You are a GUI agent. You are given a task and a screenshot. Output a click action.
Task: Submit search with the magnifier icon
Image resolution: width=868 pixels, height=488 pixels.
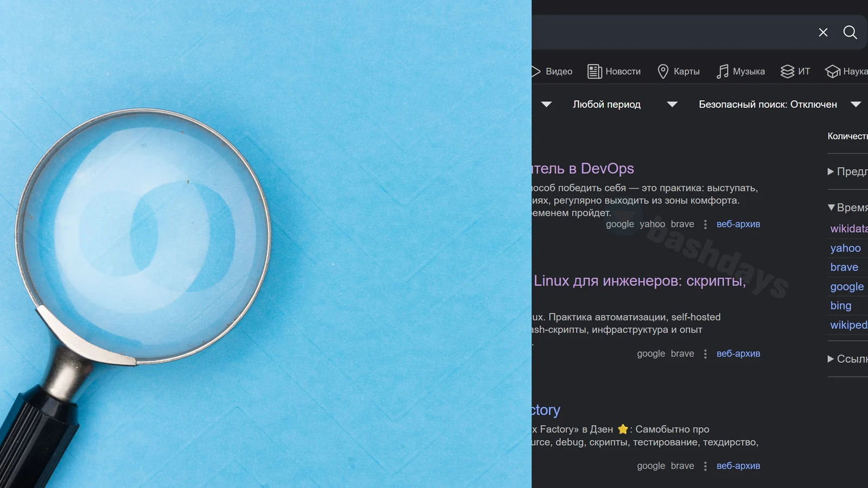(x=850, y=33)
